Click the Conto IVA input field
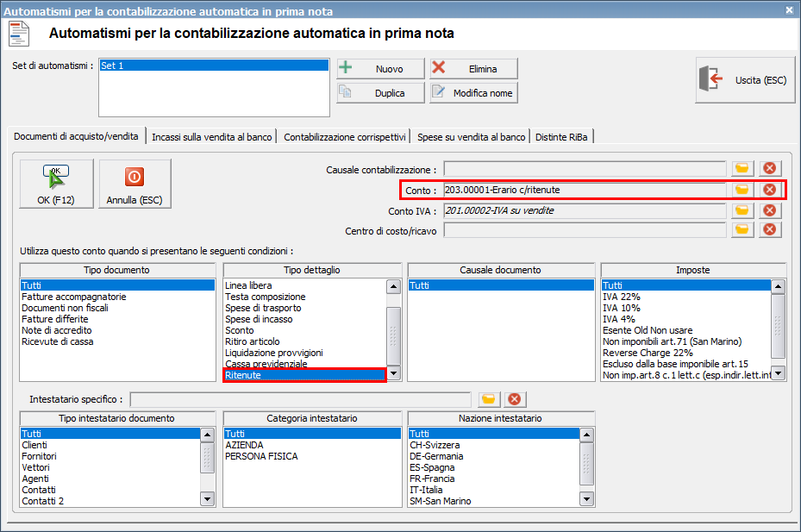 click(x=585, y=210)
